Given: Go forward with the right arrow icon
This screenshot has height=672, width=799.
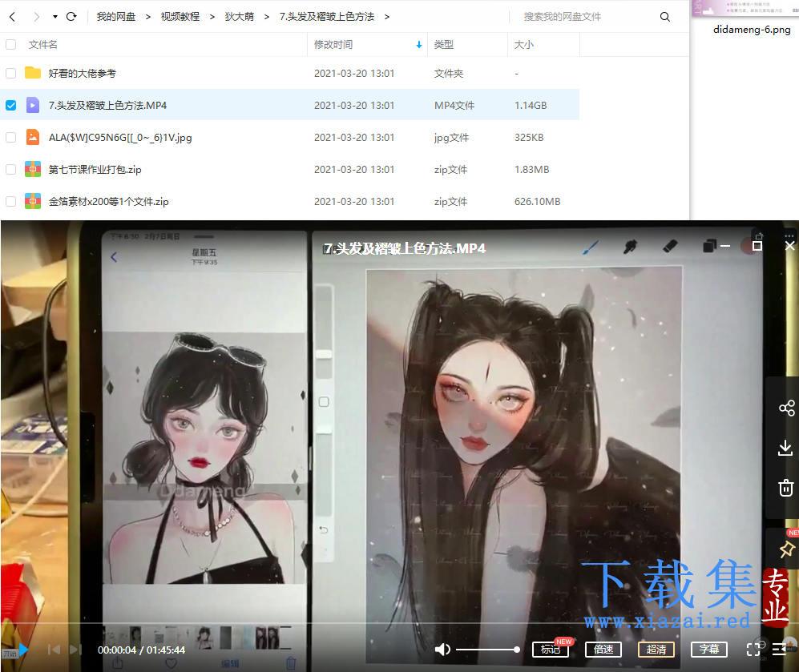Looking at the screenshot, I should tap(36, 17).
